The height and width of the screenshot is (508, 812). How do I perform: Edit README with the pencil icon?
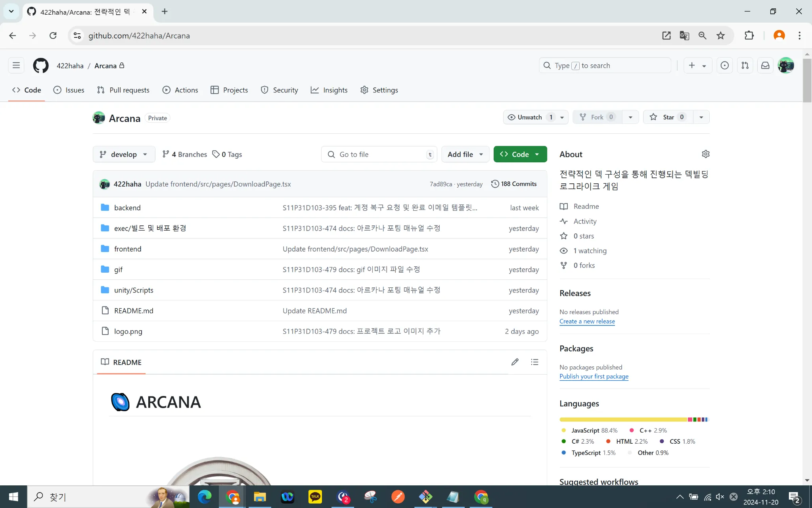pyautogui.click(x=515, y=362)
